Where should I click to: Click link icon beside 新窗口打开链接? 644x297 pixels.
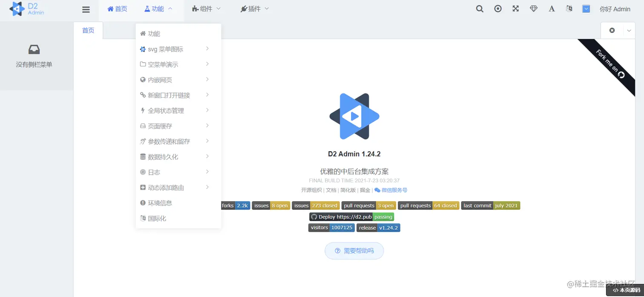(143, 95)
